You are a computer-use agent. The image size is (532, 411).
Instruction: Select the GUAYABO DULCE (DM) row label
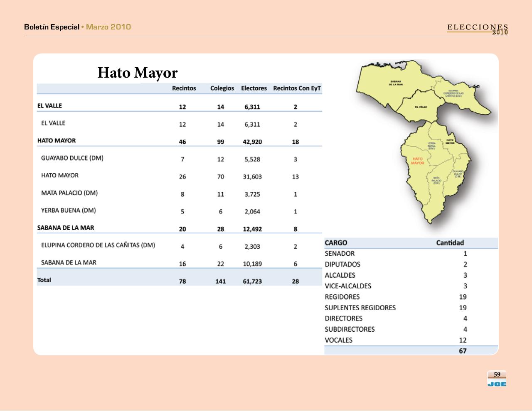click(72, 158)
